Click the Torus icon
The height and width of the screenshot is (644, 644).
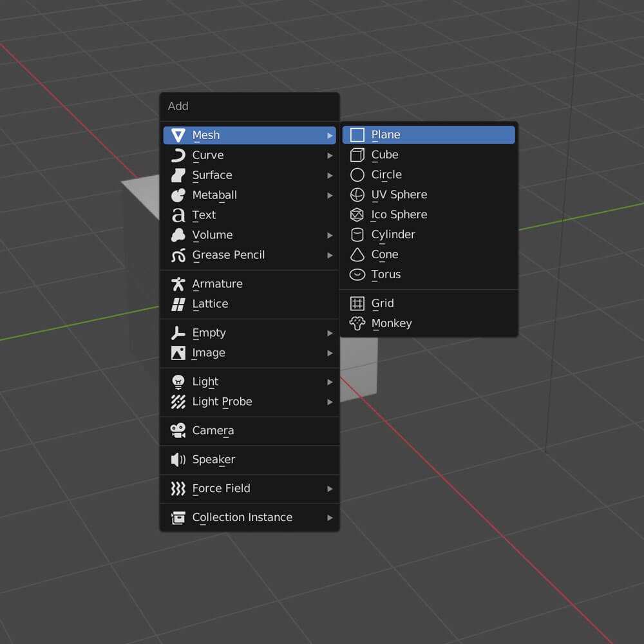[x=357, y=274]
